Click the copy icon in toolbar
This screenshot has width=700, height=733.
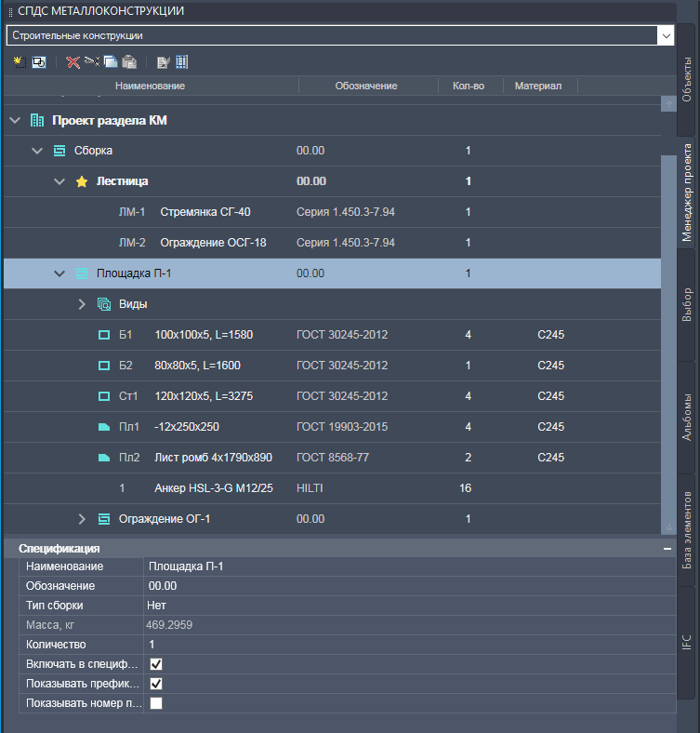111,62
